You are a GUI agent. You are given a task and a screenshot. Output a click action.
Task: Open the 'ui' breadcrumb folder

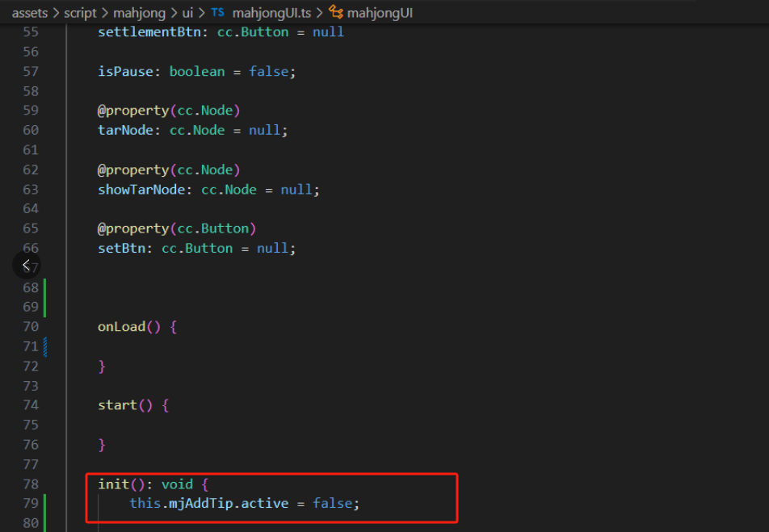click(x=187, y=13)
